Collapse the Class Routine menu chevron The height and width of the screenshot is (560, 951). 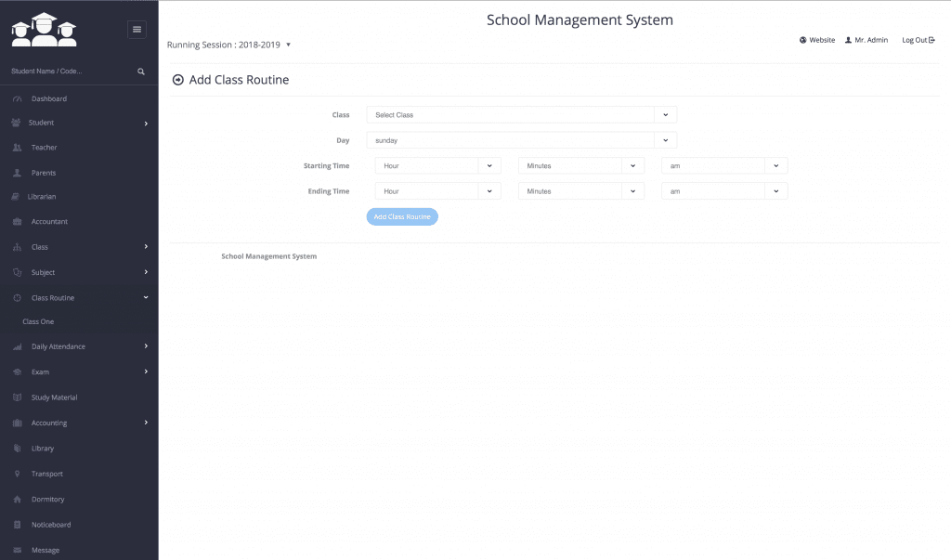(146, 297)
